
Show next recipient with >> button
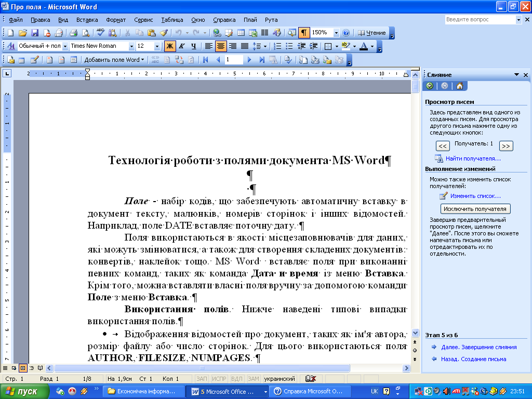click(506, 146)
